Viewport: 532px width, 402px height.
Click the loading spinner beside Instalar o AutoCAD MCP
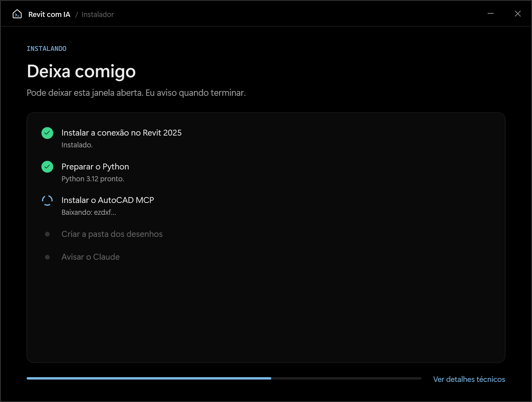(x=47, y=201)
